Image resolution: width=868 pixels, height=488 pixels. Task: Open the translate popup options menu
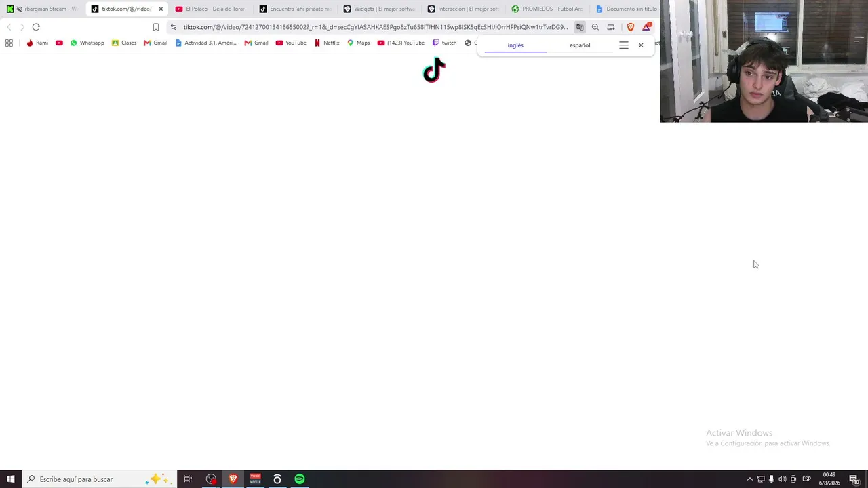624,45
